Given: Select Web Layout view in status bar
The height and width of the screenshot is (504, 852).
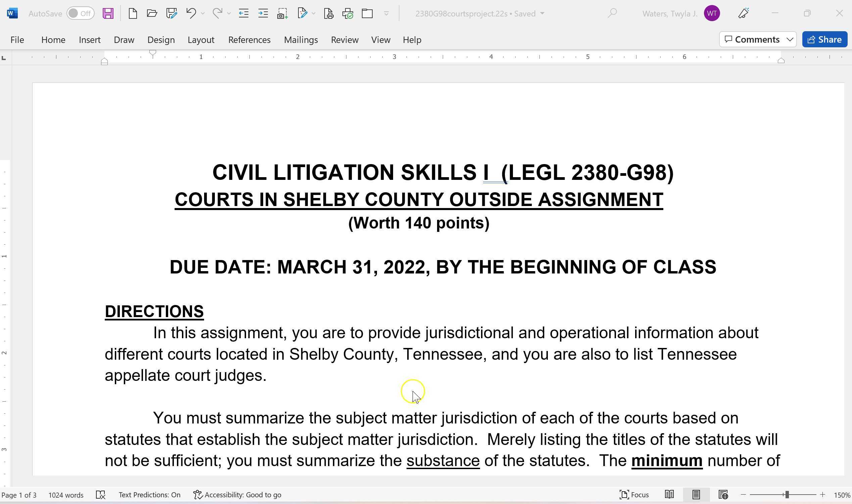Looking at the screenshot, I should 723,495.
